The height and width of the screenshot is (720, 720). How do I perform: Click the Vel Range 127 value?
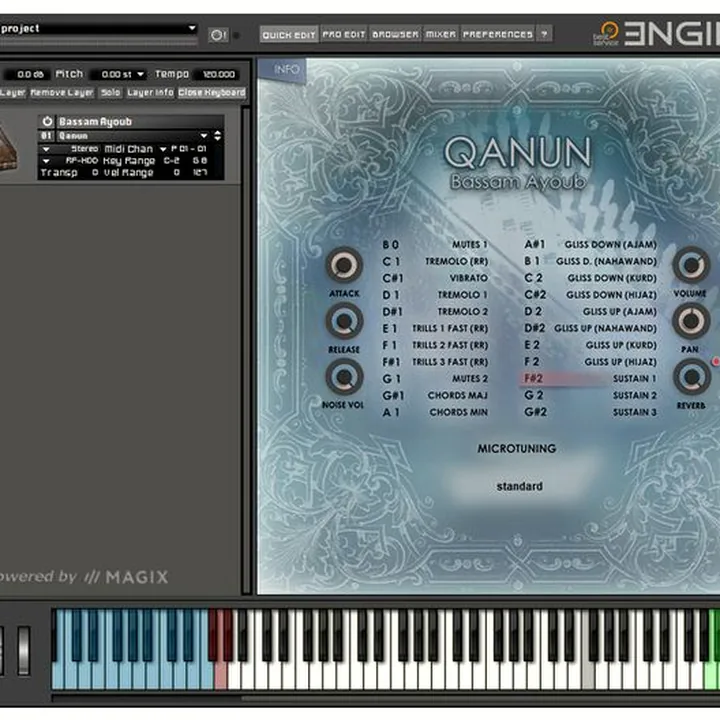tap(200, 173)
